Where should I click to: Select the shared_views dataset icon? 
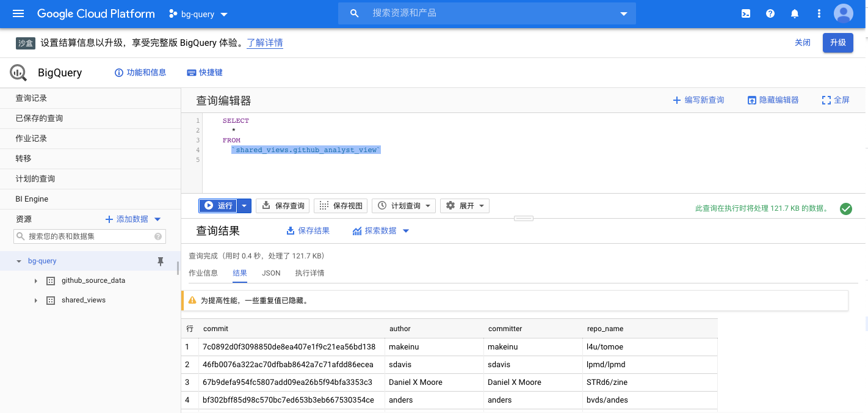pyautogui.click(x=51, y=301)
